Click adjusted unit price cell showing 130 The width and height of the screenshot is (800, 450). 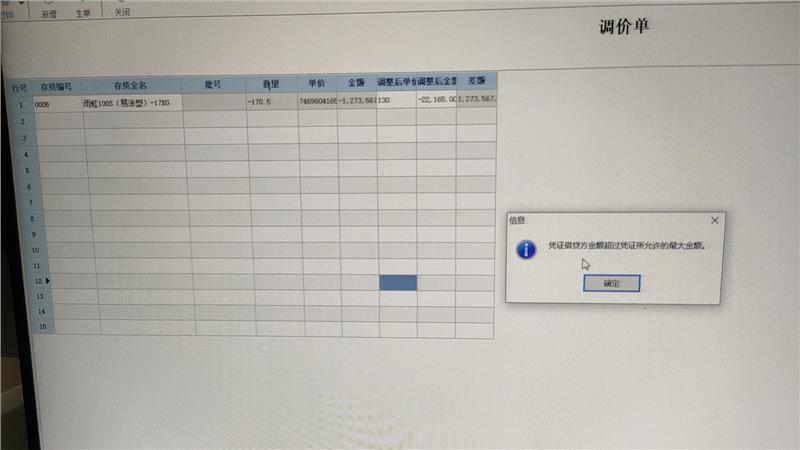click(396, 100)
